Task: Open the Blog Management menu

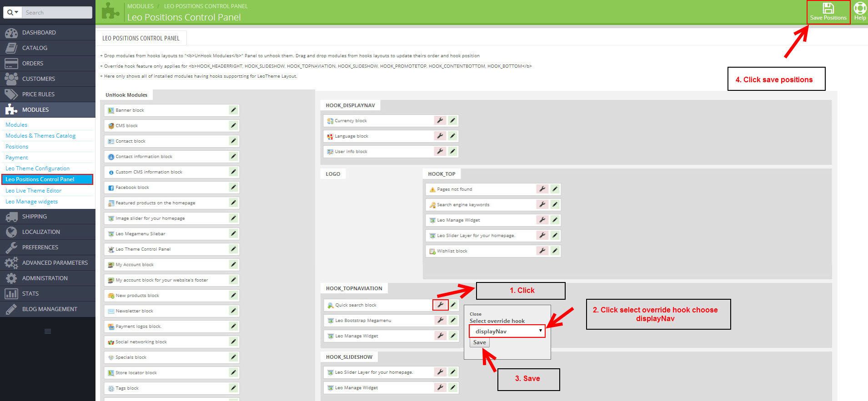Action: pos(48,309)
